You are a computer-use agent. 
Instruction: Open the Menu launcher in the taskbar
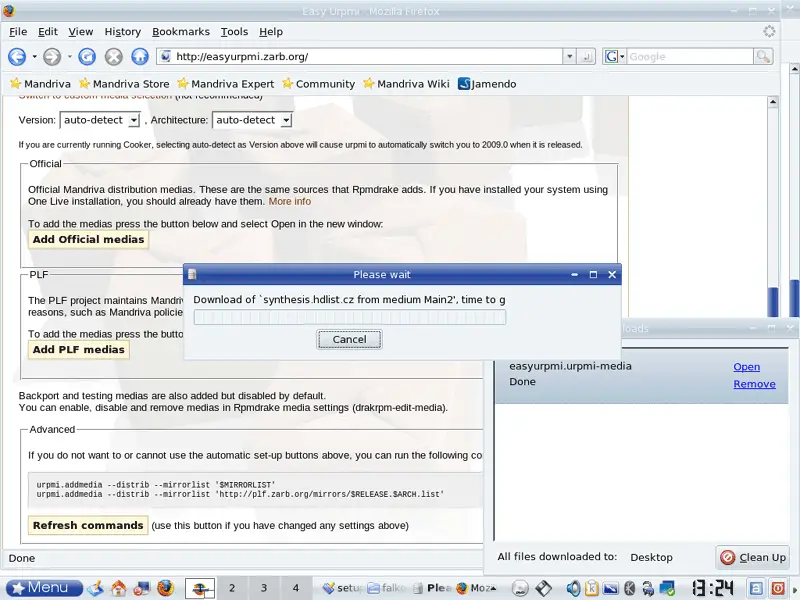click(43, 588)
